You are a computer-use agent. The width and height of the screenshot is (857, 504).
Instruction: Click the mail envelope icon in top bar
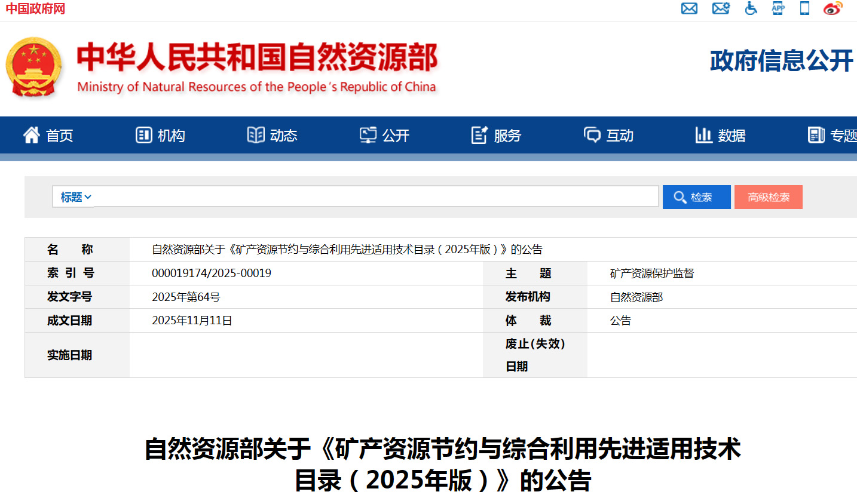pyautogui.click(x=689, y=8)
